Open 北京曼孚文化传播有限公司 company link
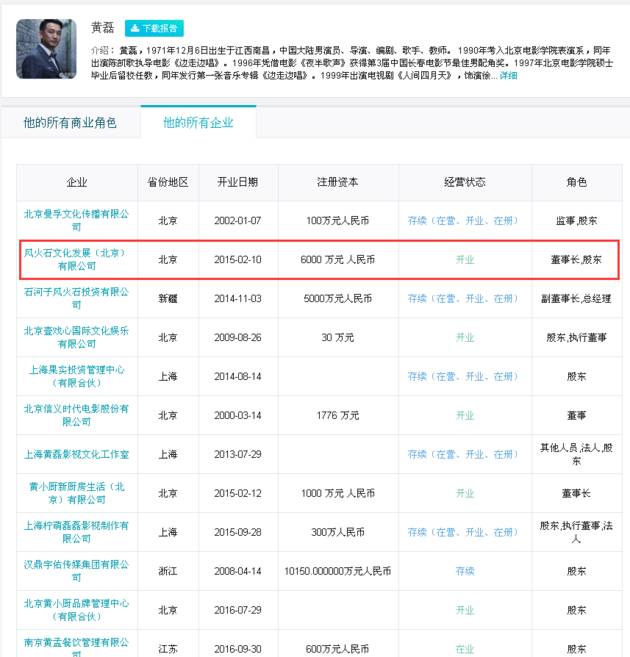Screen dimensions: 630x657 click(77, 220)
